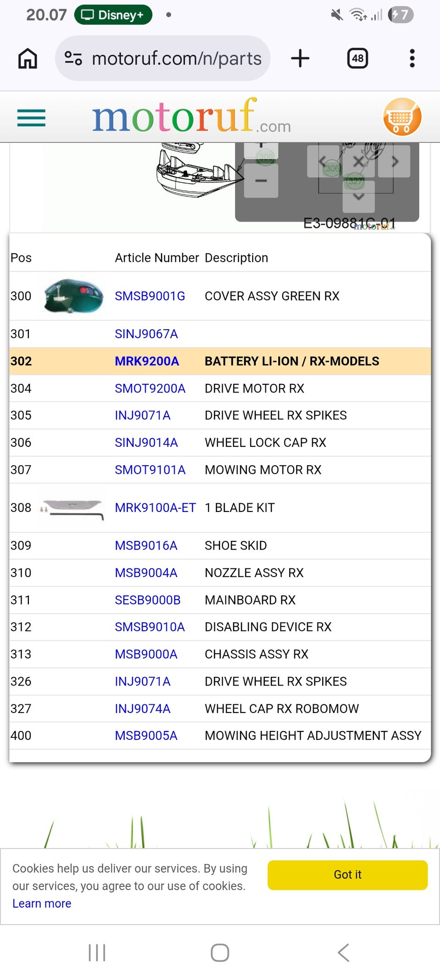Open blade kit thumbnail for position 308
This screenshot has height=980, width=440.
click(x=72, y=507)
